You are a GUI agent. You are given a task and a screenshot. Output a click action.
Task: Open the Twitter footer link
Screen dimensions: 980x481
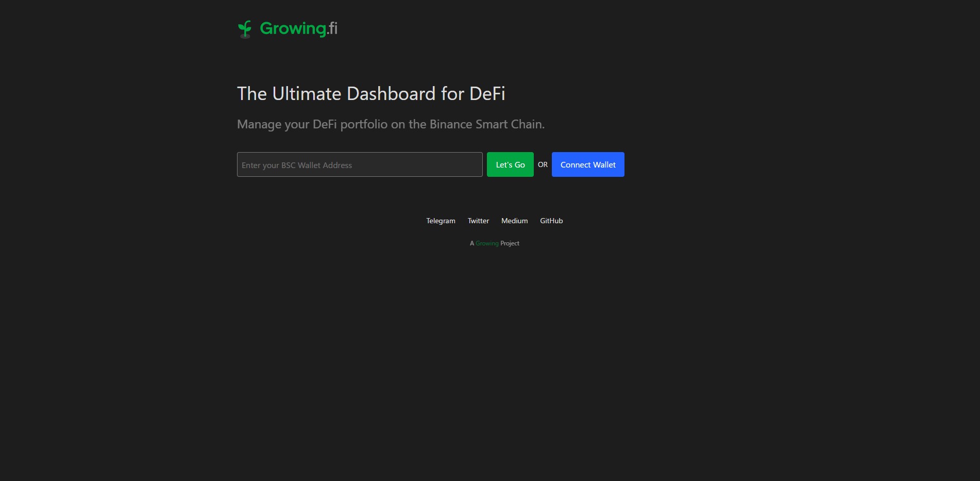[x=478, y=221]
